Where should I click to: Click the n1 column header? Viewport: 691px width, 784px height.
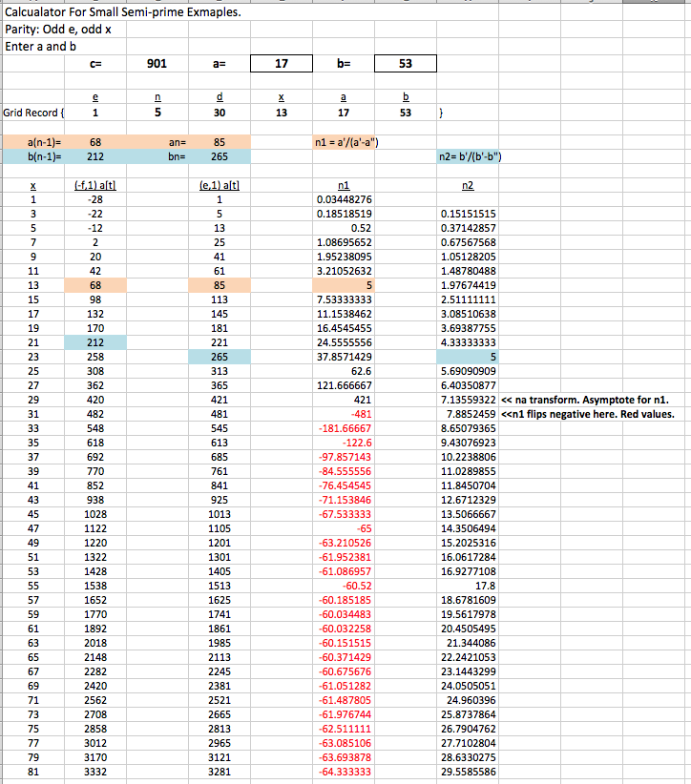344,185
